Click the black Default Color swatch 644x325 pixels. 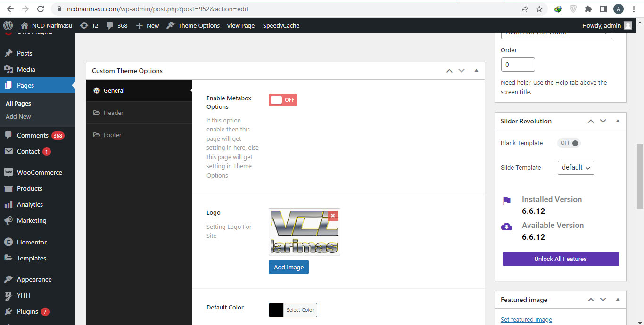pyautogui.click(x=276, y=310)
